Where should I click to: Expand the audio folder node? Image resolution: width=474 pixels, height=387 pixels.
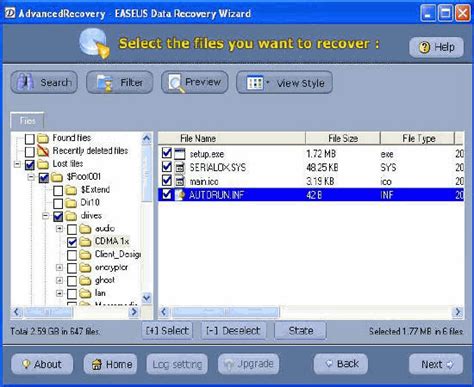[60, 229]
